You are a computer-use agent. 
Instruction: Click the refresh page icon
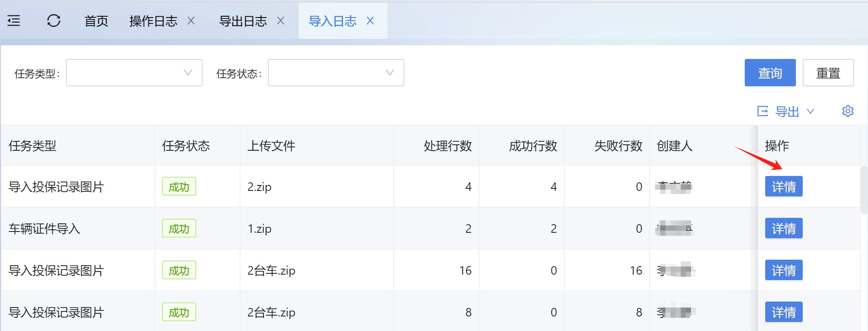[54, 21]
